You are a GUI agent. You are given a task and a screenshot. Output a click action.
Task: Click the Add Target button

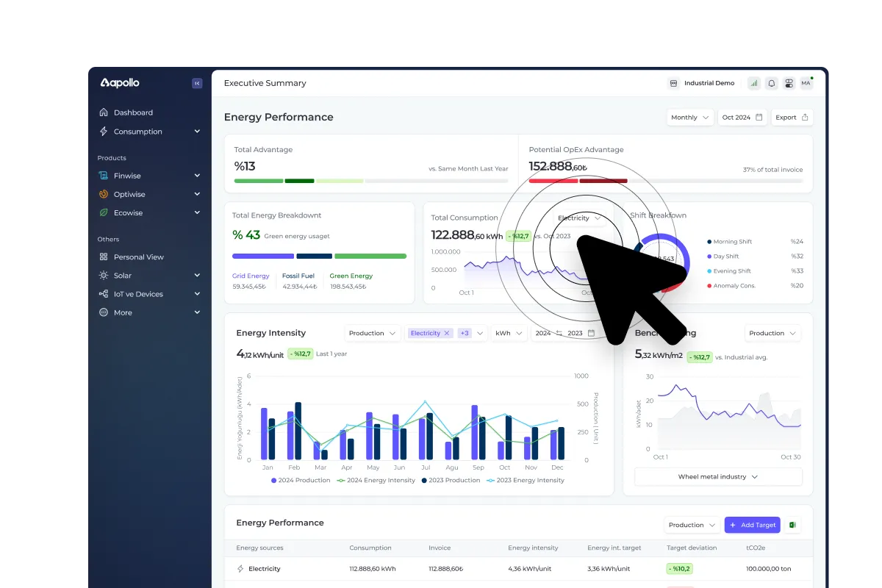tap(752, 525)
